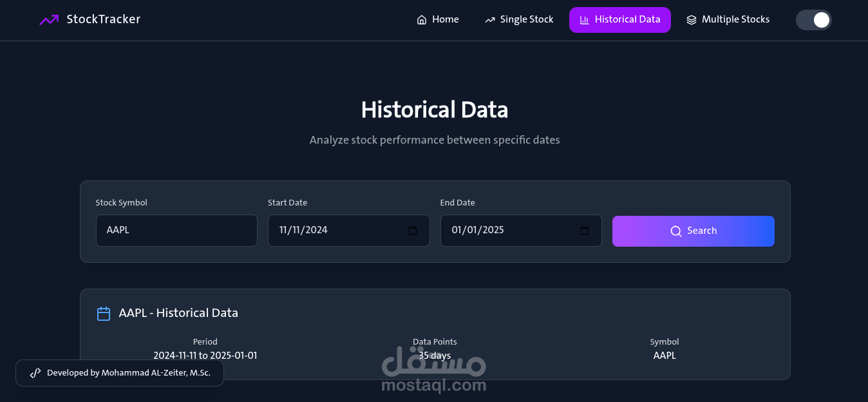Click the code icon in the developer badge
The width and height of the screenshot is (868, 402).
pyautogui.click(x=35, y=373)
